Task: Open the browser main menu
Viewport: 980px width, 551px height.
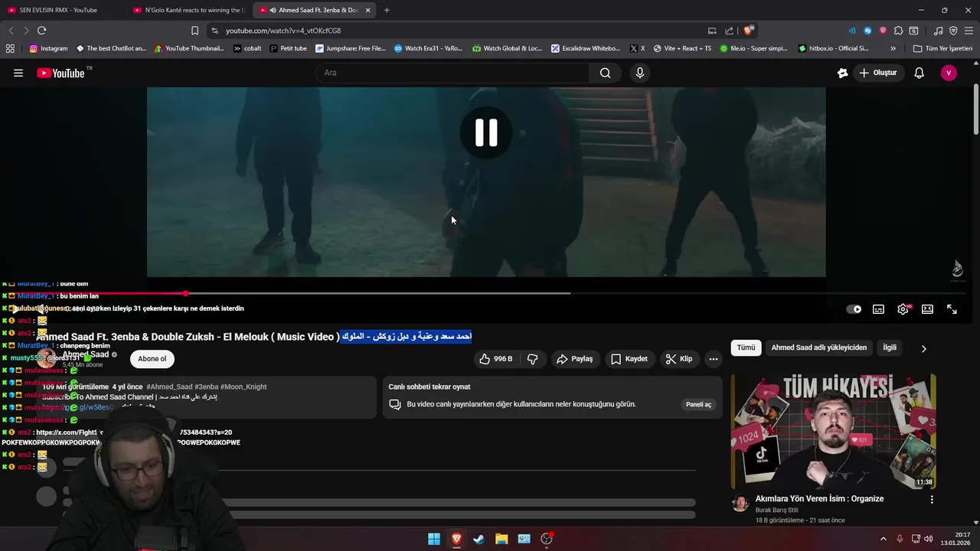Action: coord(969,31)
